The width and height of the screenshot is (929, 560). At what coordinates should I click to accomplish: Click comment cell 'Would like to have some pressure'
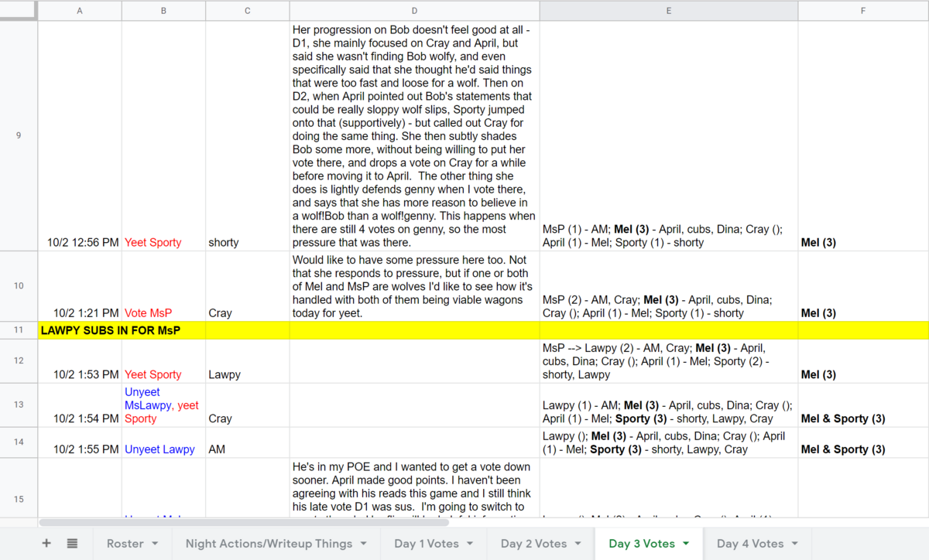[414, 285]
